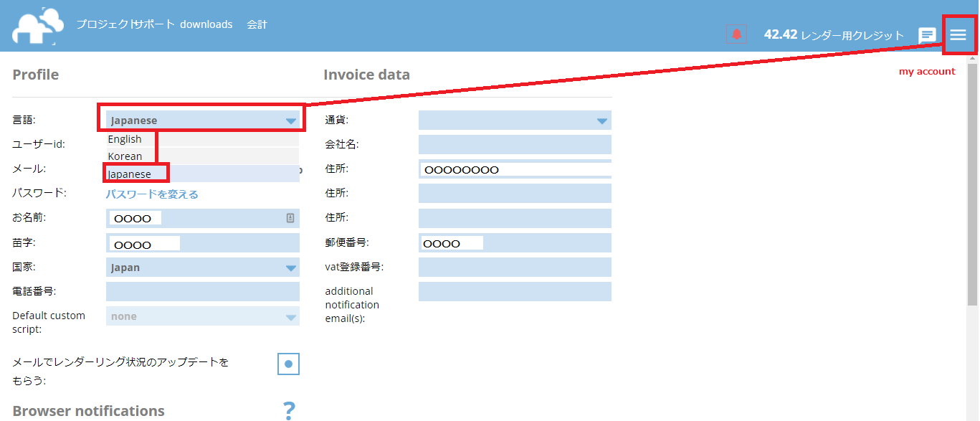
Task: Click the パスワードを変える link
Action: [152, 194]
